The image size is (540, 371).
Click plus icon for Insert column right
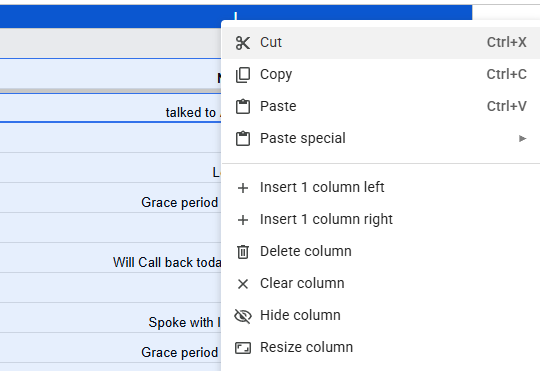click(x=243, y=220)
